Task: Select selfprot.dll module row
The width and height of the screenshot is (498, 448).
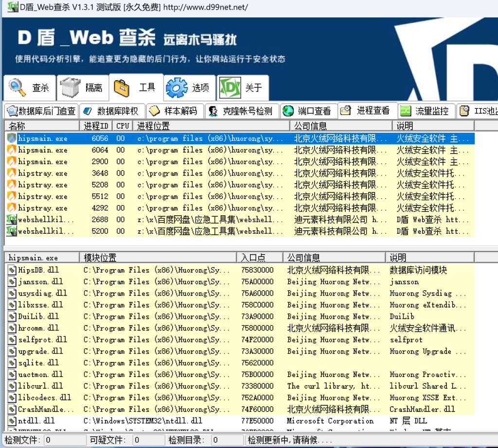Action: (240, 340)
